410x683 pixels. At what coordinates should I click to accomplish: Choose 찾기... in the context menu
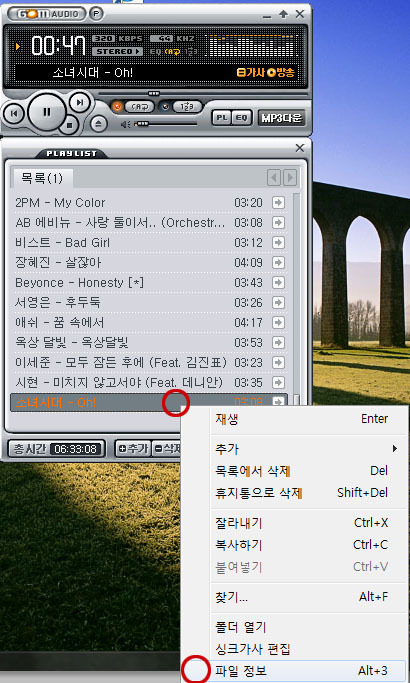(295, 597)
